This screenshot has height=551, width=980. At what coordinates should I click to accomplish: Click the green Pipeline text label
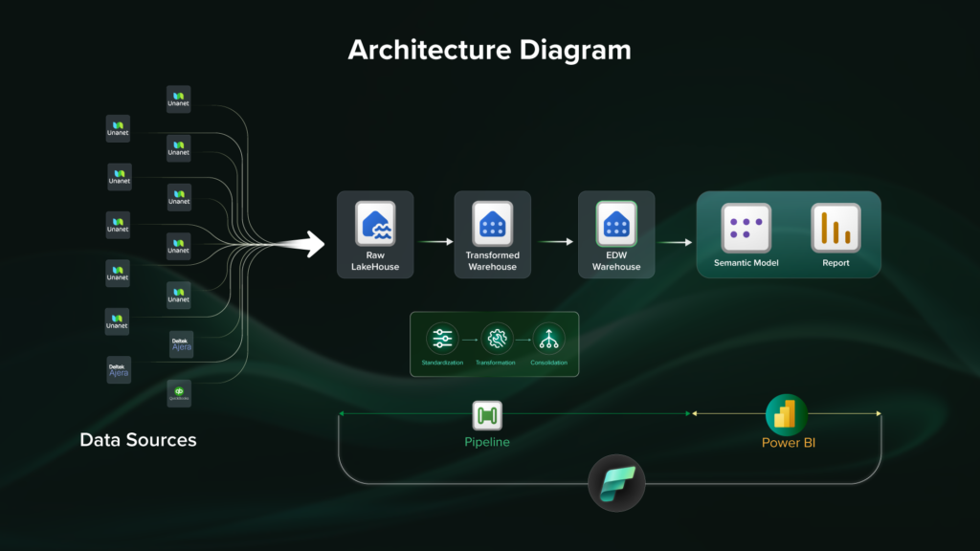(x=487, y=443)
